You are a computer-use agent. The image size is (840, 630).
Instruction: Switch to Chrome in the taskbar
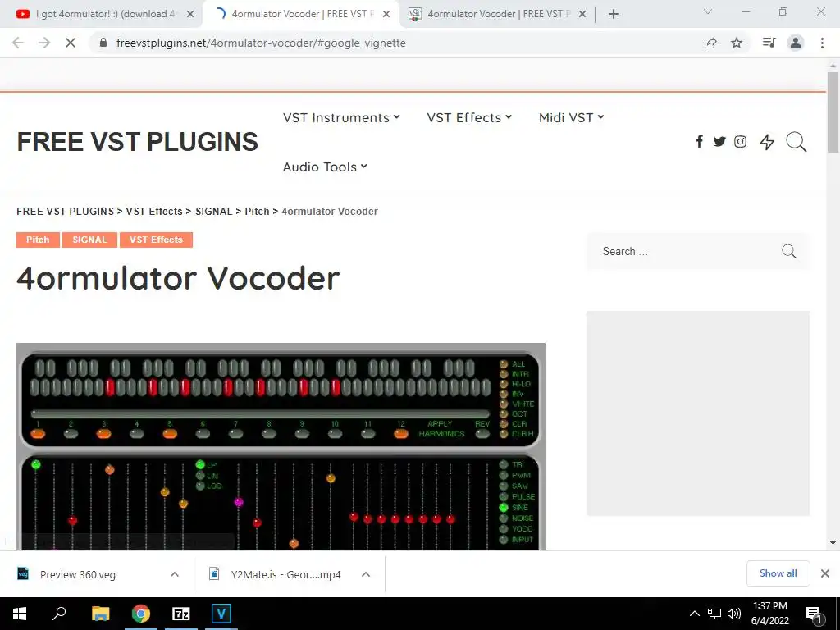tap(141, 614)
